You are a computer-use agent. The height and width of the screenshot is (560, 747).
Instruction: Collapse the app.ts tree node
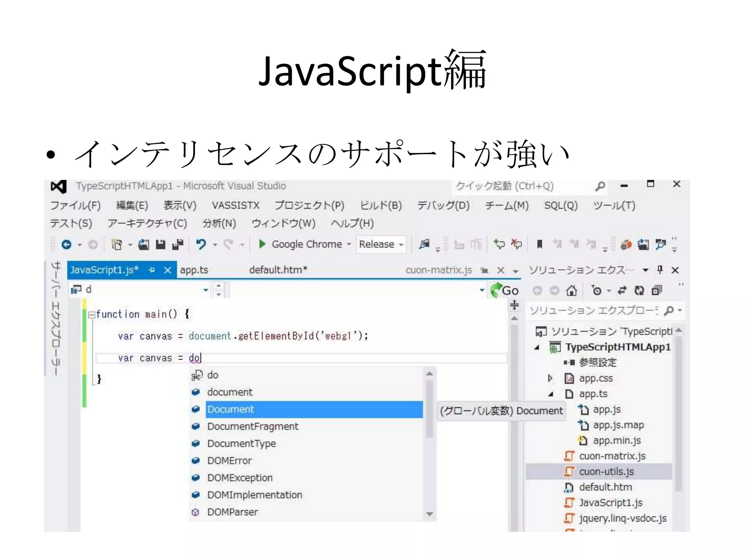tap(551, 394)
